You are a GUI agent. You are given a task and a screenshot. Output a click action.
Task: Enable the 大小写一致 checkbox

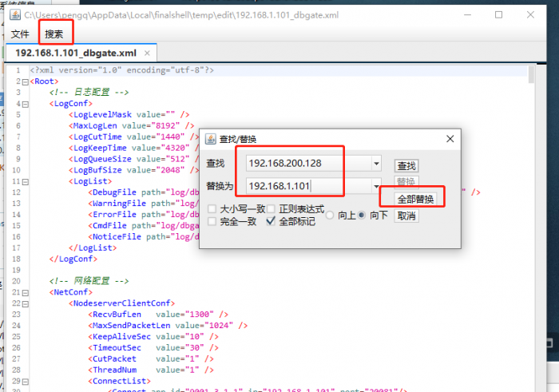(212, 208)
